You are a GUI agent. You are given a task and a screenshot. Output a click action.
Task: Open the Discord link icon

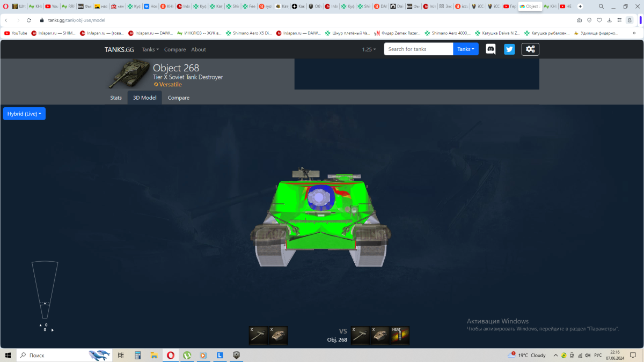point(491,49)
